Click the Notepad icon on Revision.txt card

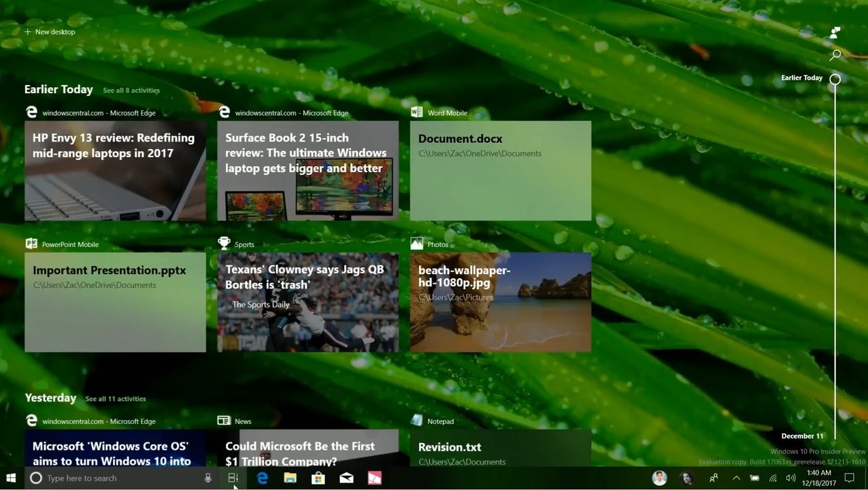click(x=417, y=421)
